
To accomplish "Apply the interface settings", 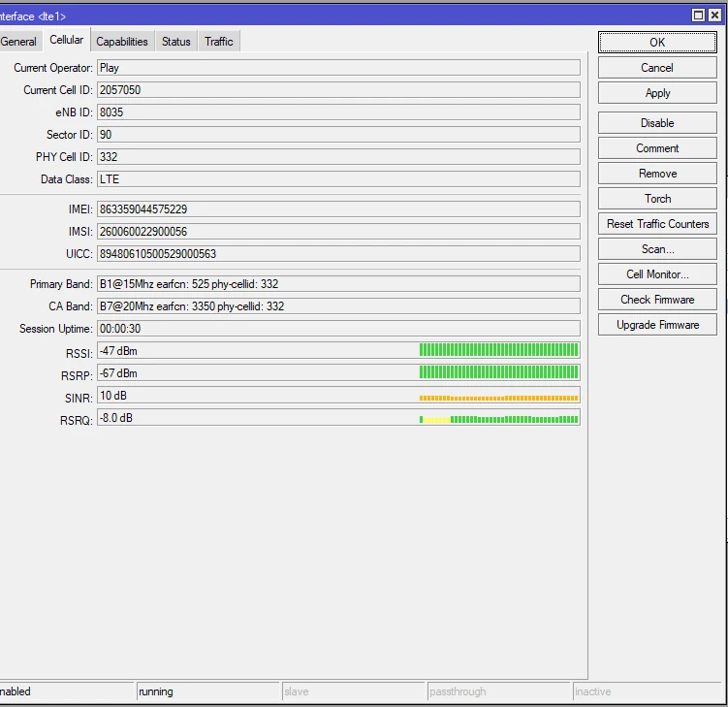I will [657, 93].
